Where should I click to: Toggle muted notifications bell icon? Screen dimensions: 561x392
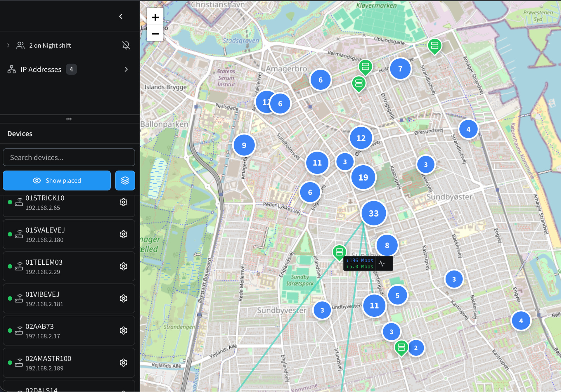[x=126, y=45]
